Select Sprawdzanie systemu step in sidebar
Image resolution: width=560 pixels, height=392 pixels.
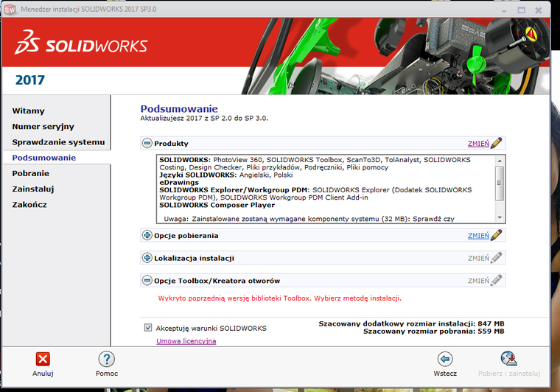point(58,142)
